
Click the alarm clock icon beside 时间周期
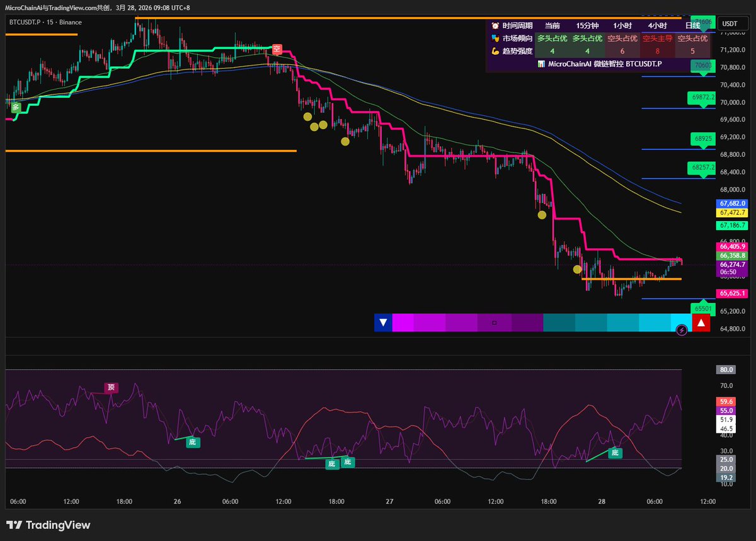pos(495,26)
